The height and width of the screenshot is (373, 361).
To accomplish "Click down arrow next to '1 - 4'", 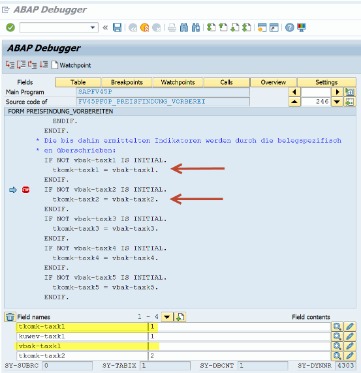I will (x=167, y=317).
